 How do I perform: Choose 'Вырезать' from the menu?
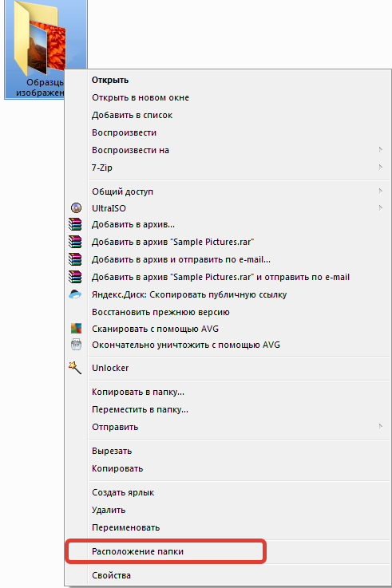tap(228, 451)
